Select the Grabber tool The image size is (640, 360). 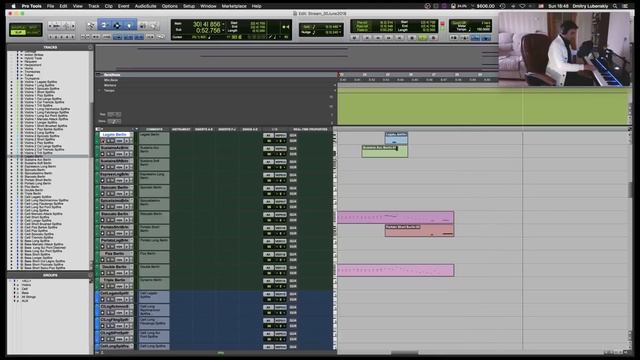coord(129,26)
